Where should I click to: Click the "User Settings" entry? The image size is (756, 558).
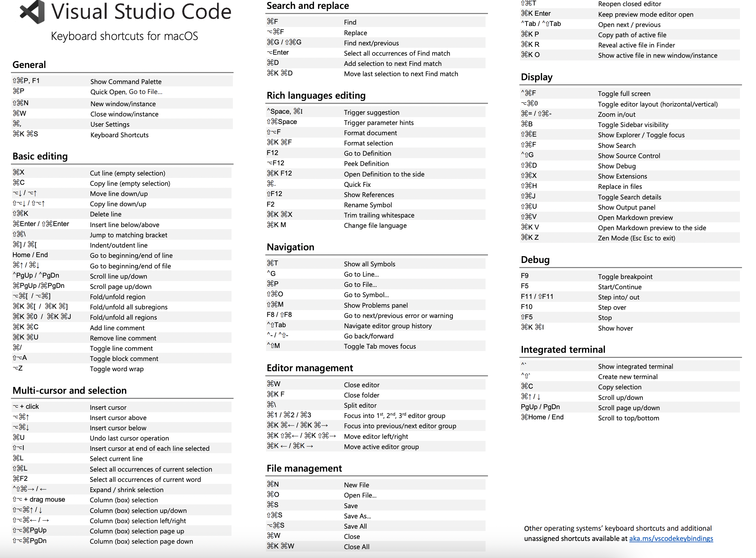click(x=110, y=124)
